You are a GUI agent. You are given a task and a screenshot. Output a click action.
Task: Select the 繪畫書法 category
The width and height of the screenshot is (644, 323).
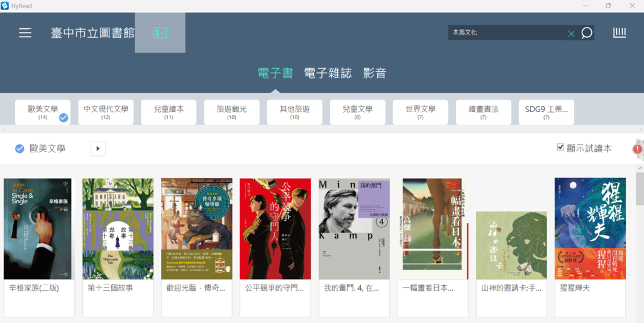[484, 112]
